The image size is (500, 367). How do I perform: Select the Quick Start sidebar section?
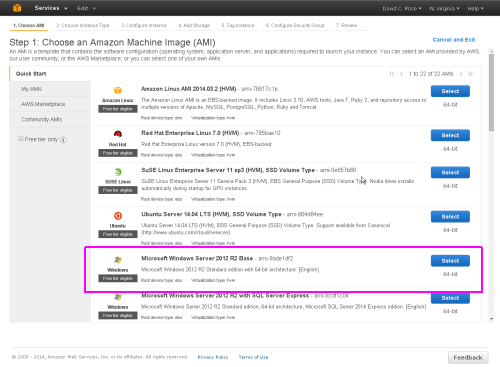(50, 74)
